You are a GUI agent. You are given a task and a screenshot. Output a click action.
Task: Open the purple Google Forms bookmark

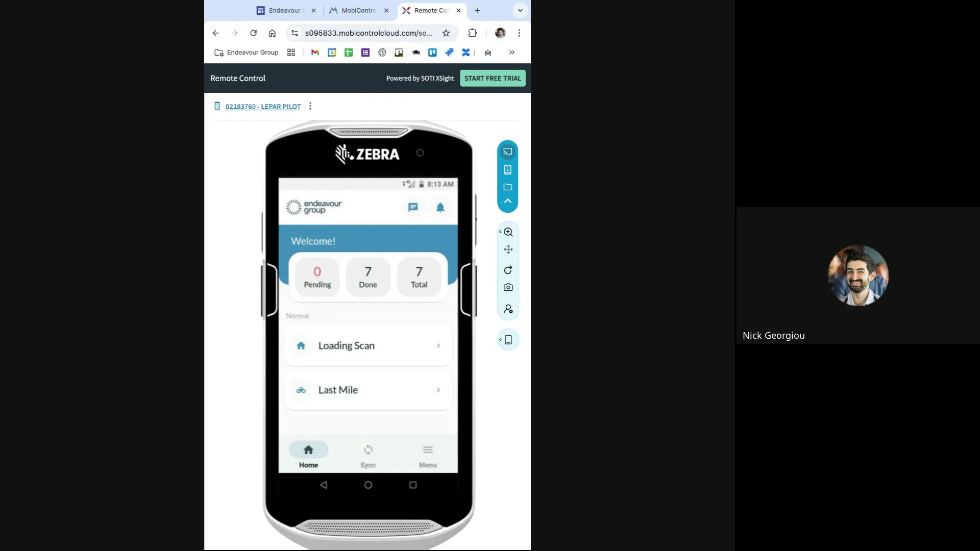365,53
